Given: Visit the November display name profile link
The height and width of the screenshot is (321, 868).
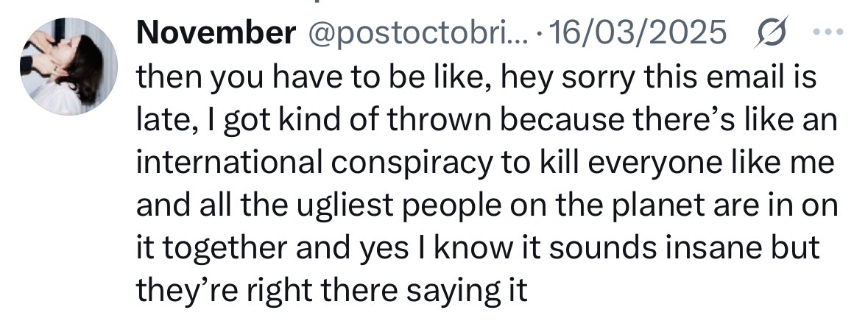Looking at the screenshot, I should pos(212,33).
